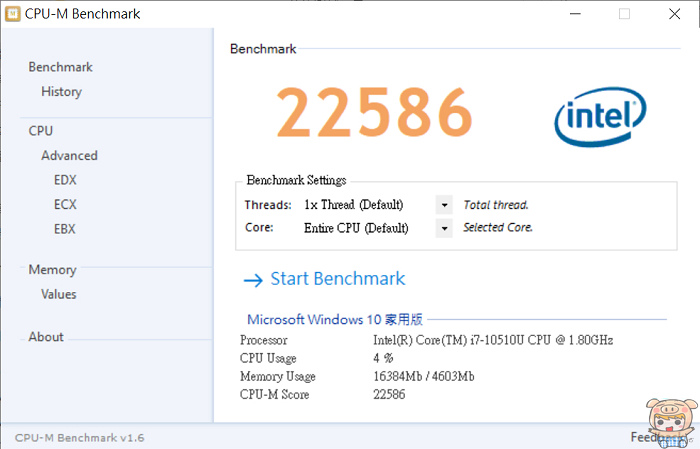Select CPU in the sidebar
The height and width of the screenshot is (449, 700).
[x=41, y=131]
